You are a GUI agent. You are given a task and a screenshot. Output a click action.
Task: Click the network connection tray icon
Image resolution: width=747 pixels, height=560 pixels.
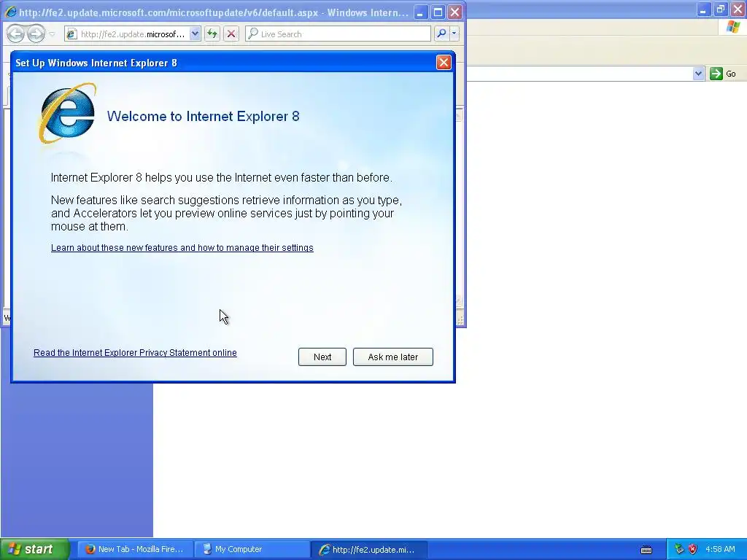click(x=679, y=549)
